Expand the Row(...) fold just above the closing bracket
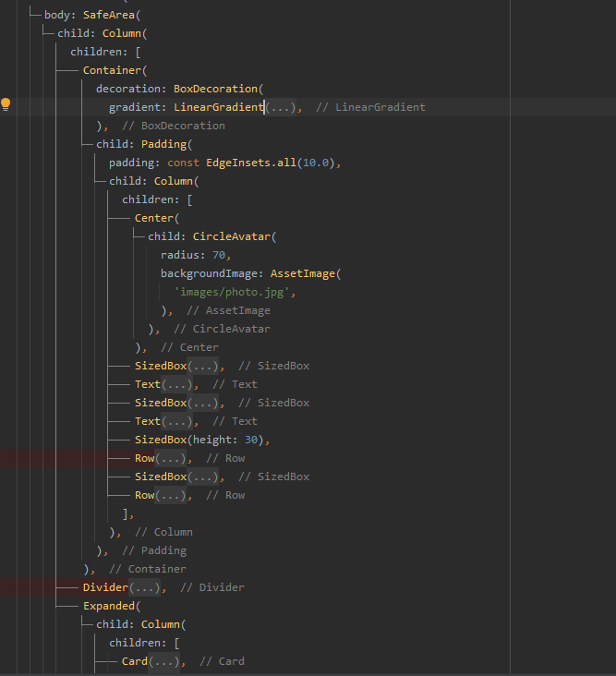 [171, 495]
